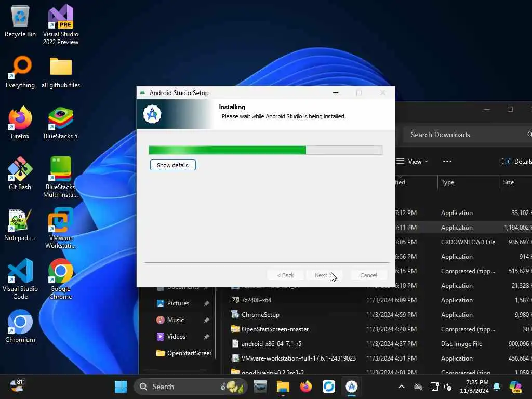
Task: Open the weather widget showing 81°
Action: point(17,386)
